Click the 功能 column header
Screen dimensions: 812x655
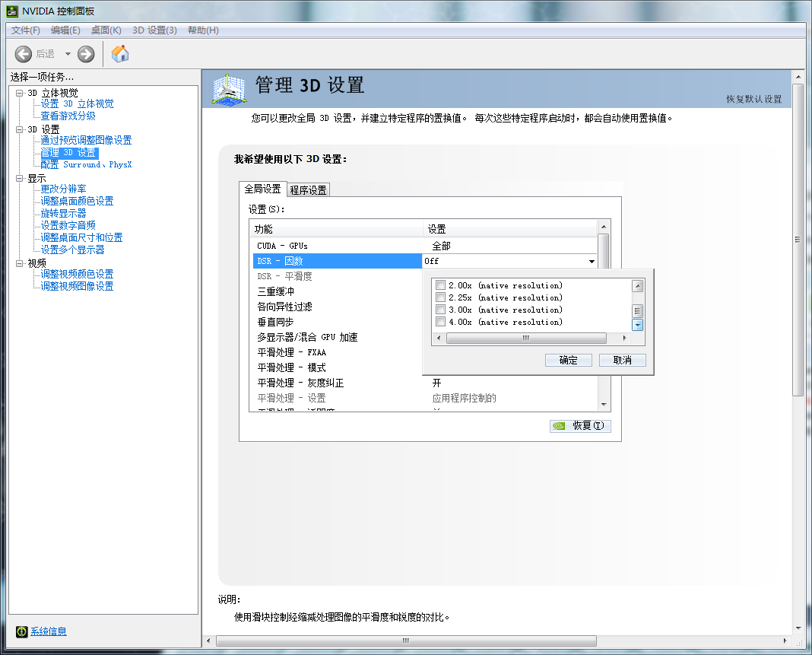pos(337,229)
